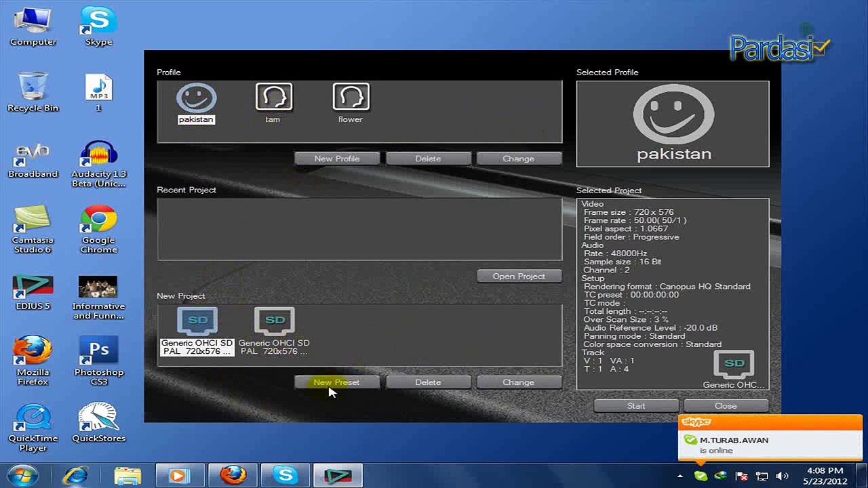Launch Audacity 1.3 Beta shortcut
Screen dimensions: 868x488
99,164
